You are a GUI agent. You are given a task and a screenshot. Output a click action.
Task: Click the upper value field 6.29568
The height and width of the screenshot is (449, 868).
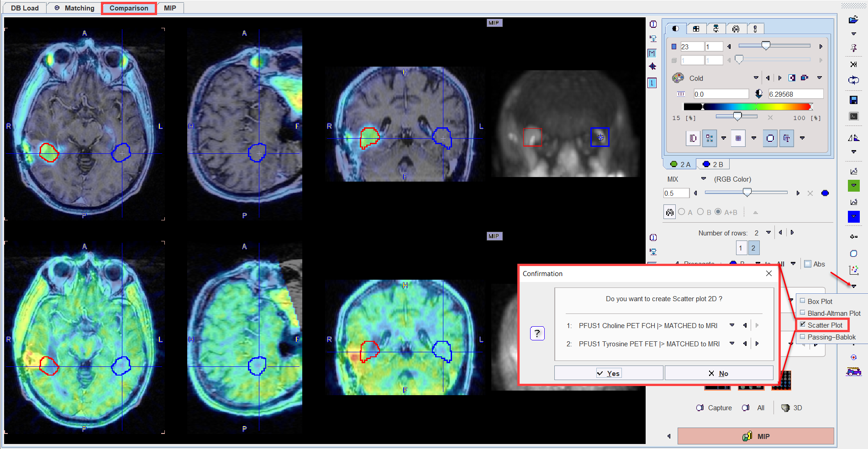pyautogui.click(x=795, y=94)
